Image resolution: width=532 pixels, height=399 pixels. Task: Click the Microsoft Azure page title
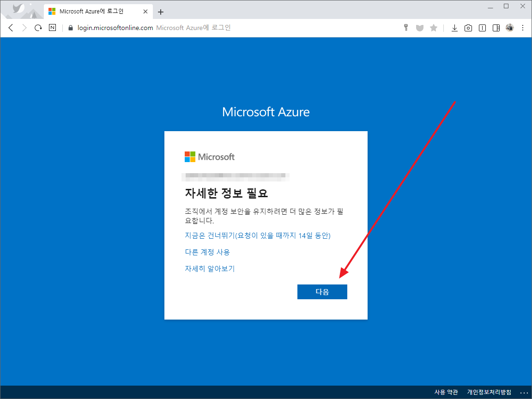pos(266,112)
